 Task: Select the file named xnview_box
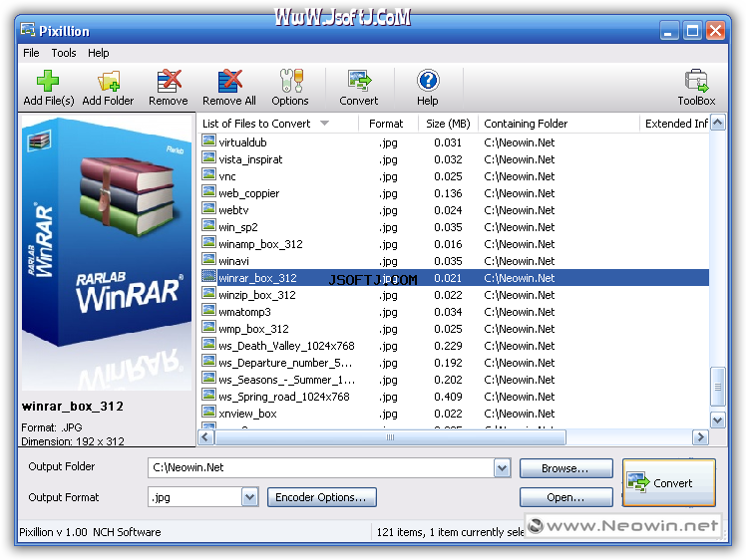pyautogui.click(x=247, y=414)
